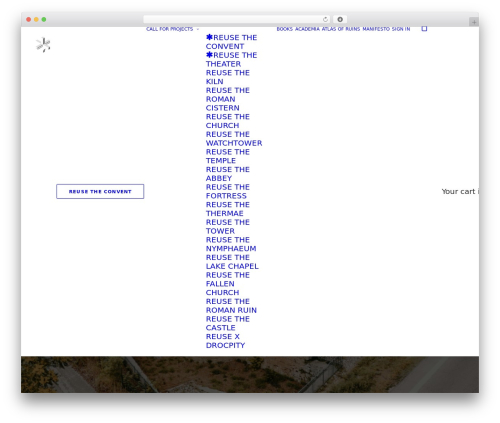Open the Academia menu item

click(307, 29)
